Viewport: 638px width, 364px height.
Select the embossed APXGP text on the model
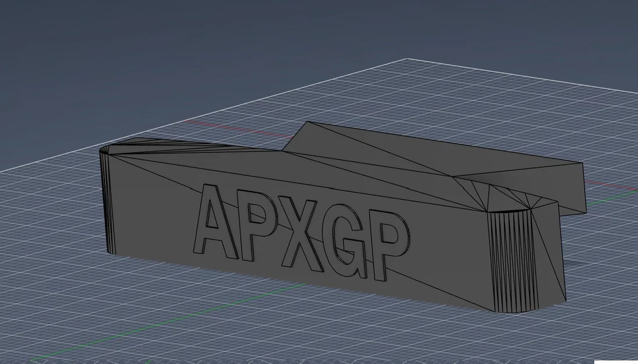301,232
